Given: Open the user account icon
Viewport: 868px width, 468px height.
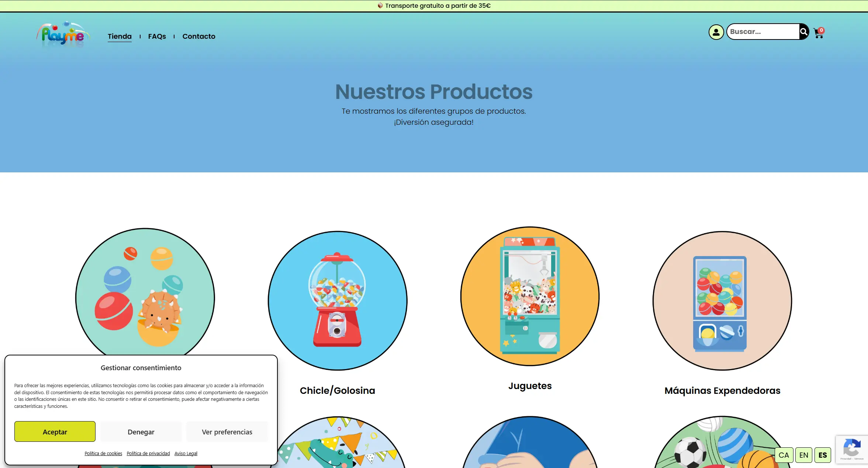Looking at the screenshot, I should click(x=716, y=32).
